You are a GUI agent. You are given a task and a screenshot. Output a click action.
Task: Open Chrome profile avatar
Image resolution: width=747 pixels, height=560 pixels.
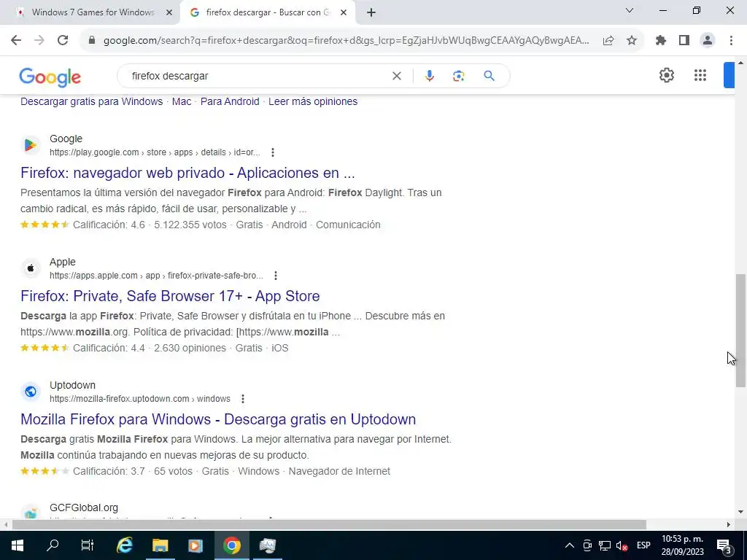(708, 41)
